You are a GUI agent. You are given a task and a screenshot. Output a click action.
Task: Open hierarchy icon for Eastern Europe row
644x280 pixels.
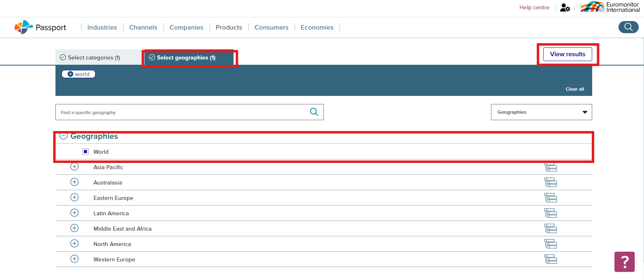(550, 198)
